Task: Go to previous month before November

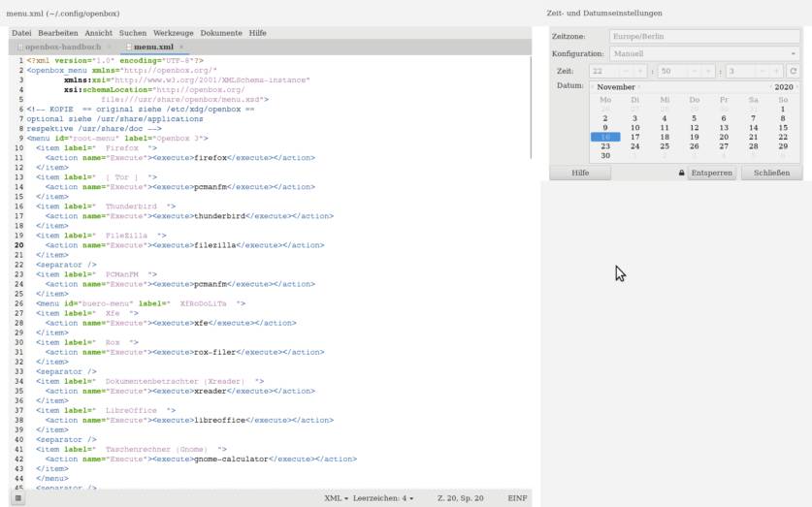Action: (x=593, y=87)
